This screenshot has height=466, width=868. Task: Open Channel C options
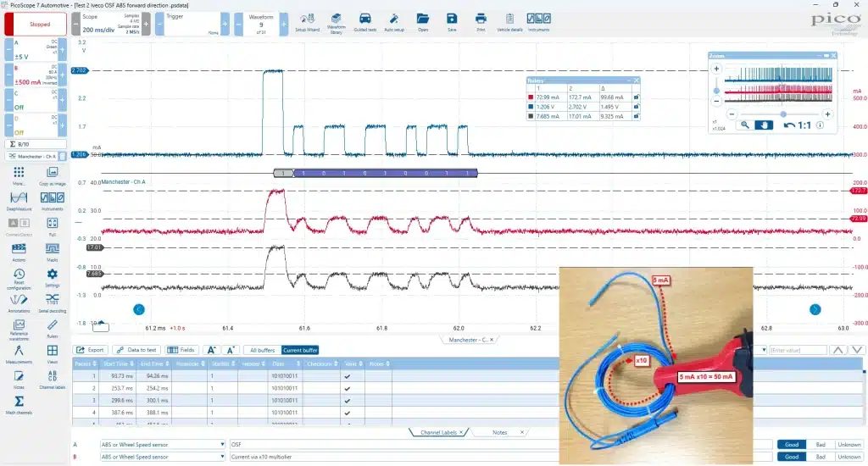point(36,100)
